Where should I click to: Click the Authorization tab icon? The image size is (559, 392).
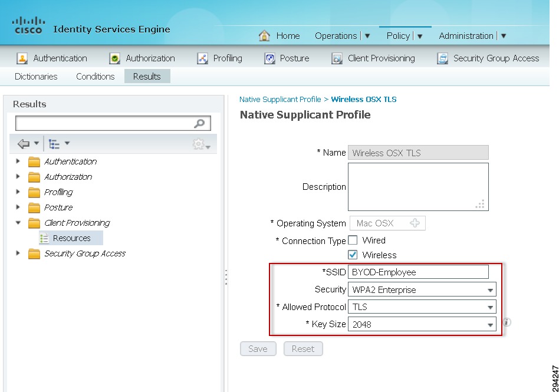(x=114, y=58)
